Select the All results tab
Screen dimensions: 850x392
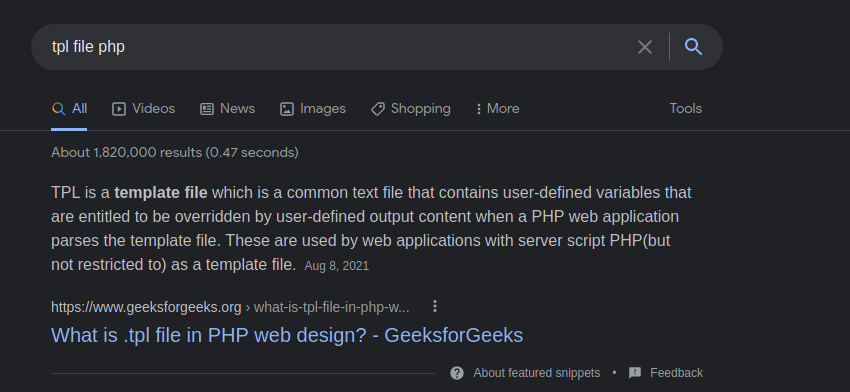69,109
